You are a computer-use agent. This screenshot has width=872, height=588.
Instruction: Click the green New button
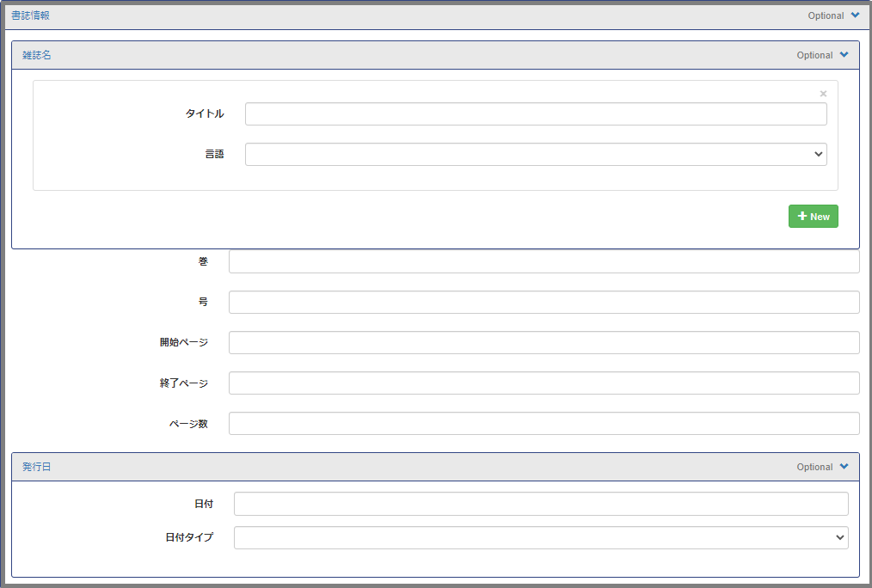tap(813, 217)
